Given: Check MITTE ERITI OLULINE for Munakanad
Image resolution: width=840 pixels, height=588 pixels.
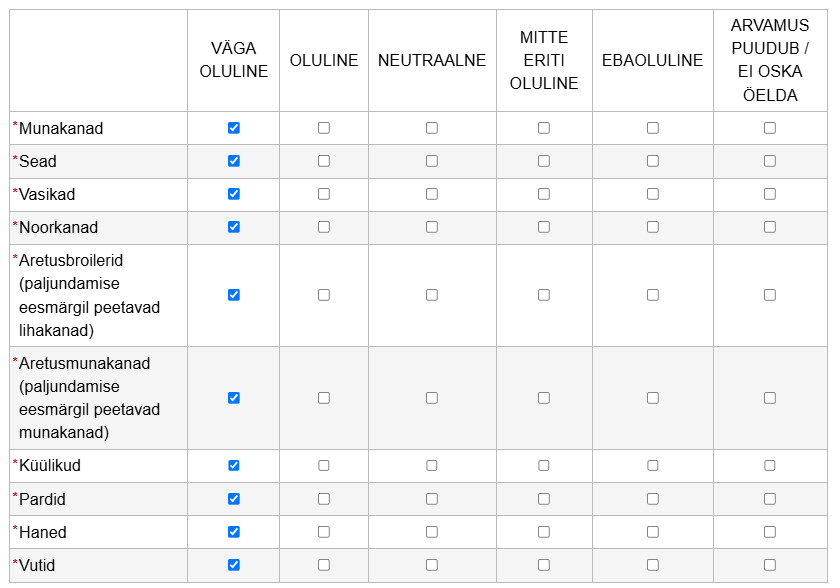Looking at the screenshot, I should click(x=544, y=128).
